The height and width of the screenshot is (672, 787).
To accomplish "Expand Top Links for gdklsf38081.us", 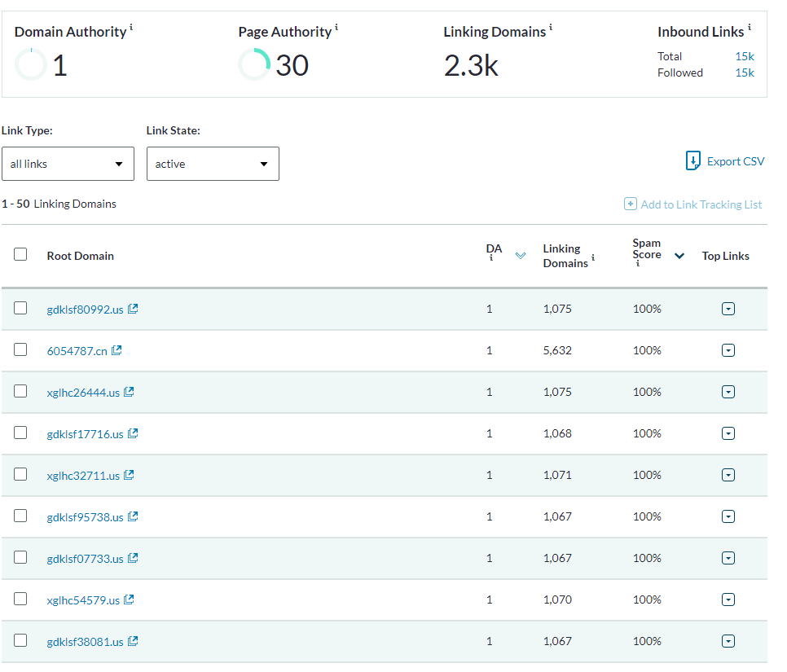I will pos(728,641).
